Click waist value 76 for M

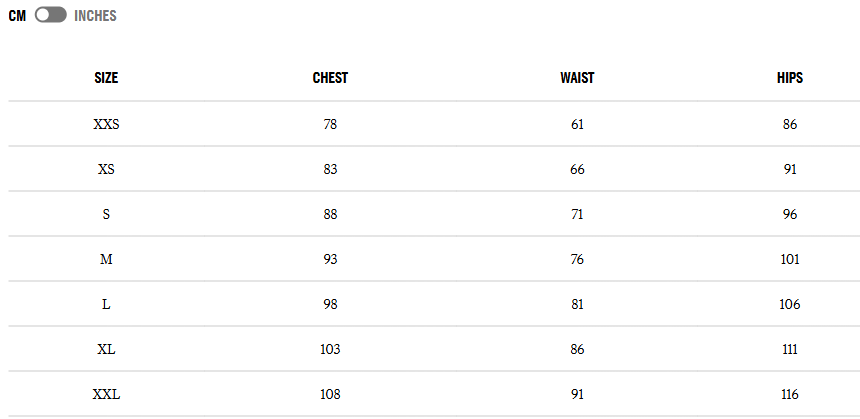click(x=577, y=260)
